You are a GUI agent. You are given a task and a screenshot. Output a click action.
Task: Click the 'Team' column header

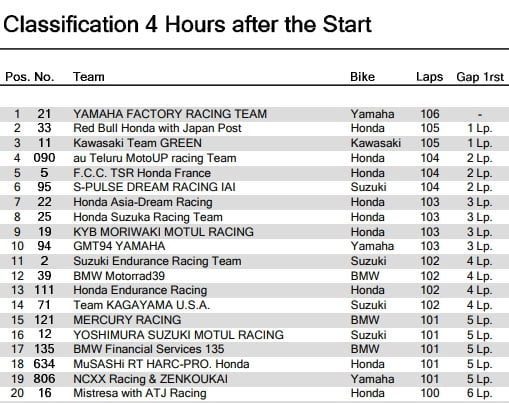pyautogui.click(x=89, y=77)
